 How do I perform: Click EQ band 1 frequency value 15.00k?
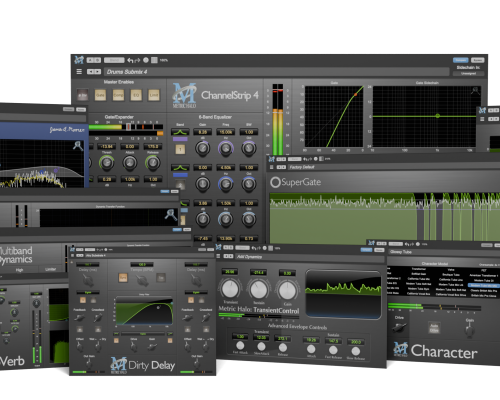pos(226,132)
